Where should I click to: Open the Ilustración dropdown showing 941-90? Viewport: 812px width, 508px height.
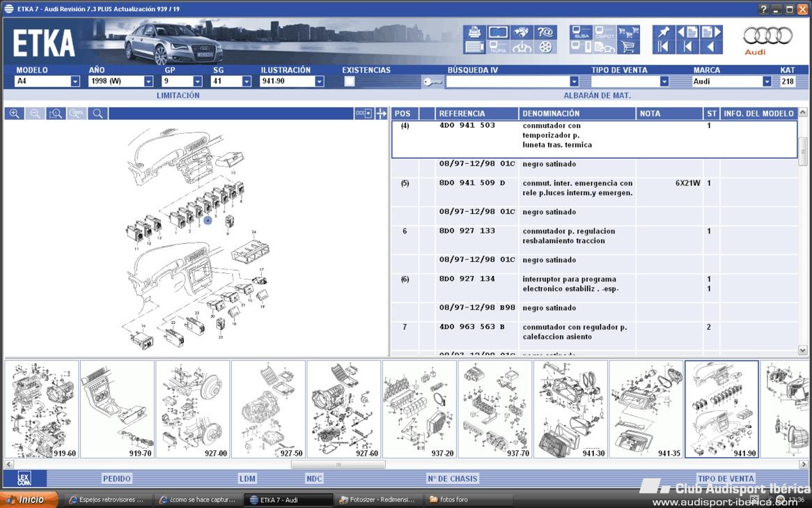(x=320, y=82)
